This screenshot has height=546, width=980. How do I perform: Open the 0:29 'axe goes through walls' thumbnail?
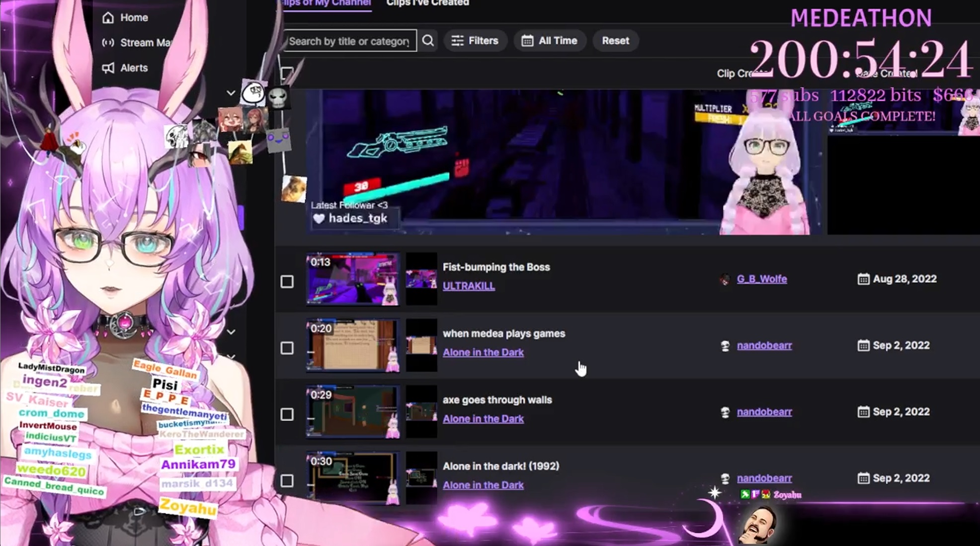point(353,412)
